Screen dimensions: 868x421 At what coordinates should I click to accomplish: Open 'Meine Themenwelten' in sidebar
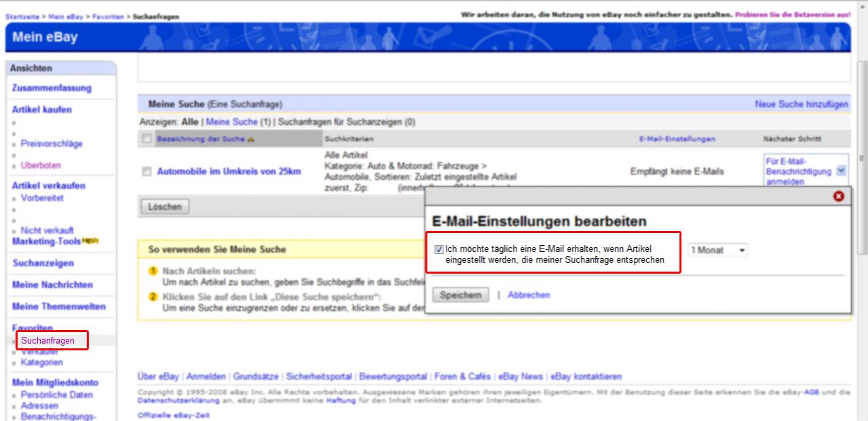pyautogui.click(x=59, y=306)
